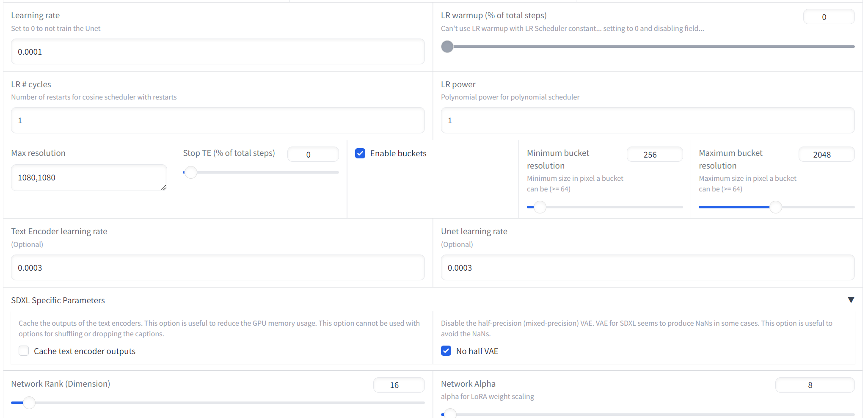Uncheck the Enable buckets checkbox
Viewport: 868px width, 418px height.
point(360,153)
